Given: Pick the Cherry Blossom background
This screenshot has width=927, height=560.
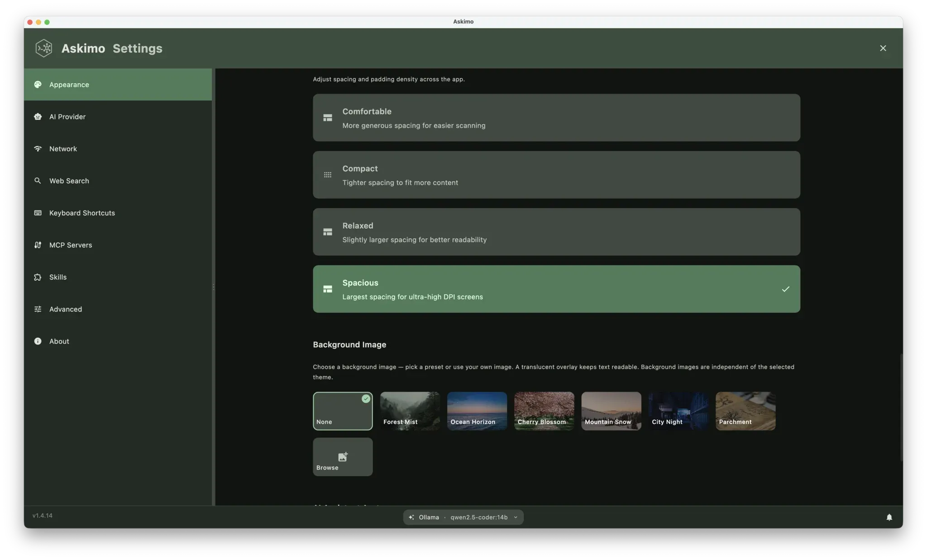Looking at the screenshot, I should click(x=544, y=411).
